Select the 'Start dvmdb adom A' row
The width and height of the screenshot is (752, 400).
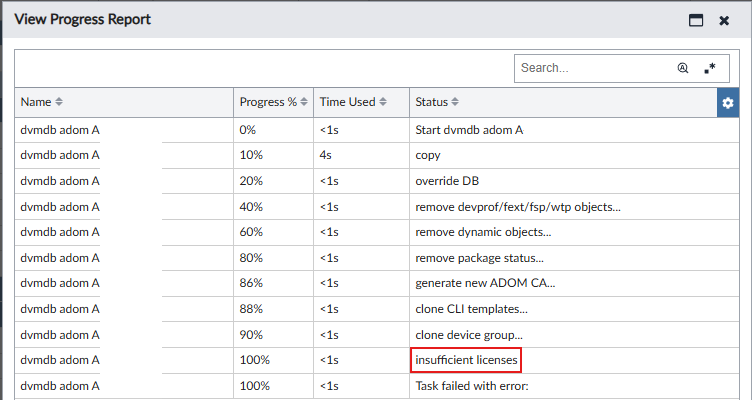coord(468,130)
